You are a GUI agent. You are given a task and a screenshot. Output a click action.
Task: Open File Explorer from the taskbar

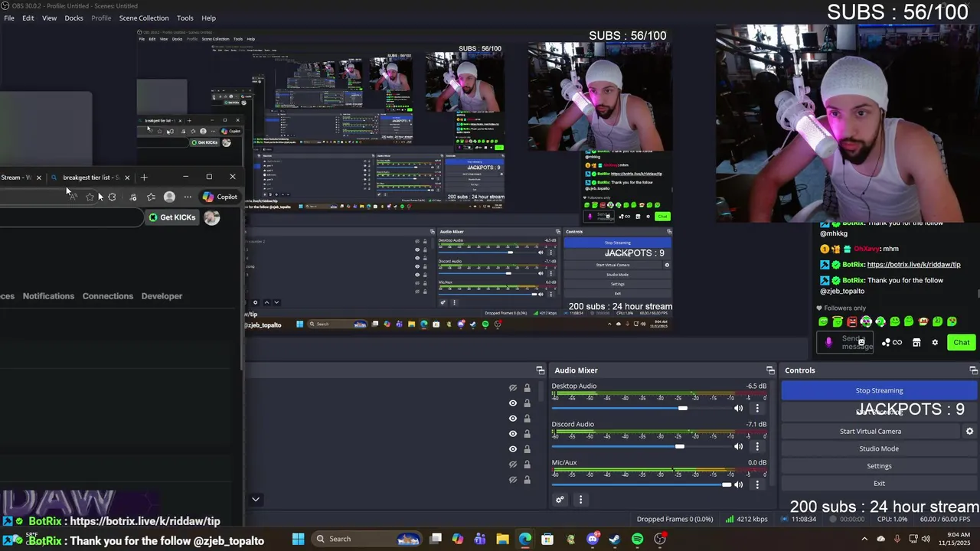tap(502, 539)
